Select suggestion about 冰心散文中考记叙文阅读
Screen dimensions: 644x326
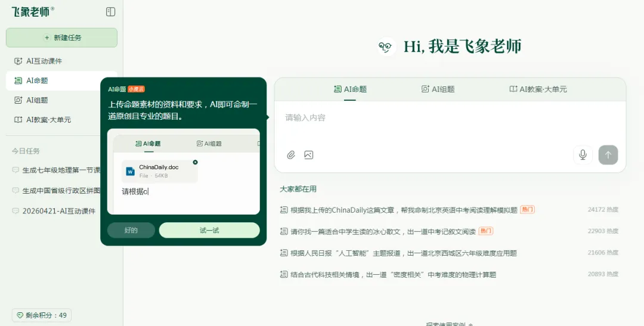[383, 232]
